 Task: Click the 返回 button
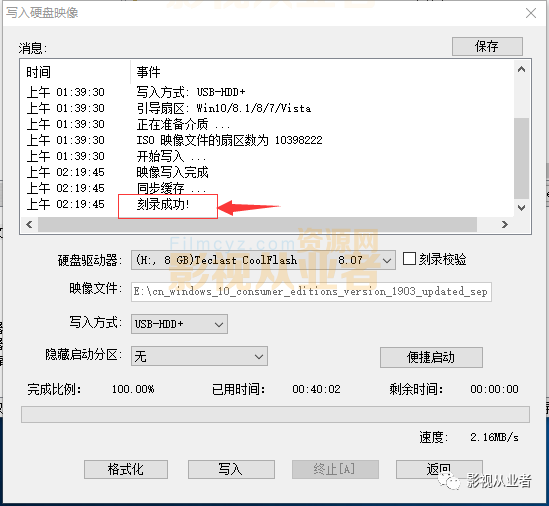point(439,469)
